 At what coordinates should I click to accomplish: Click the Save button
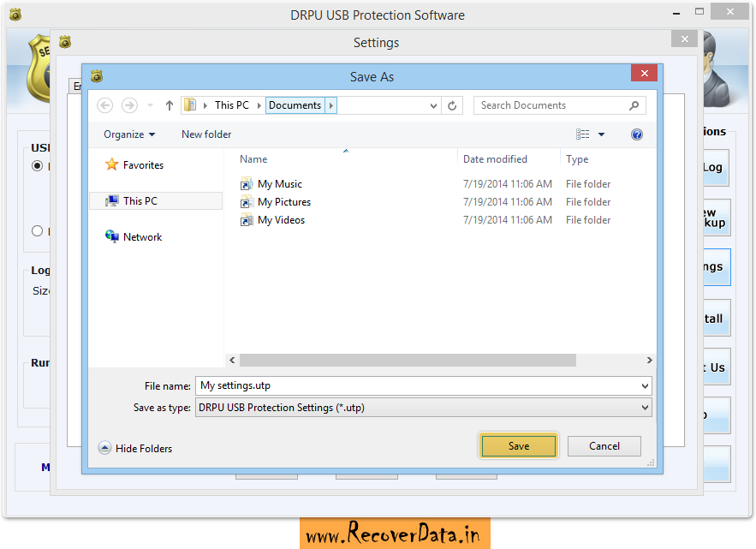[x=519, y=445]
